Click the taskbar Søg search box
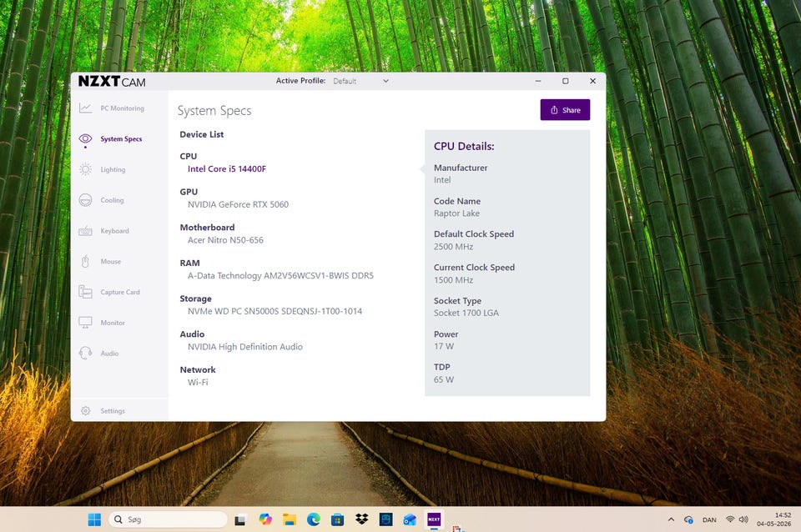Screen dimensions: 801x532 [168, 519]
